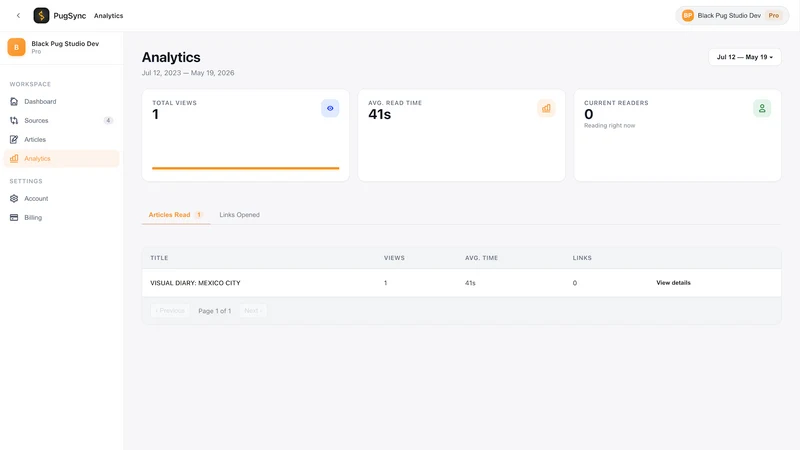Click the PugSync logo icon

point(41,15)
